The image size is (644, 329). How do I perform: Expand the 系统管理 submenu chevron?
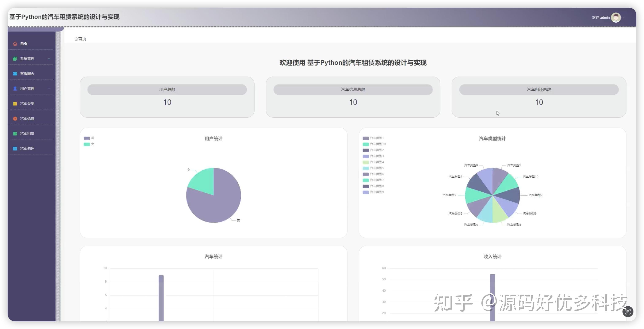(x=49, y=58)
